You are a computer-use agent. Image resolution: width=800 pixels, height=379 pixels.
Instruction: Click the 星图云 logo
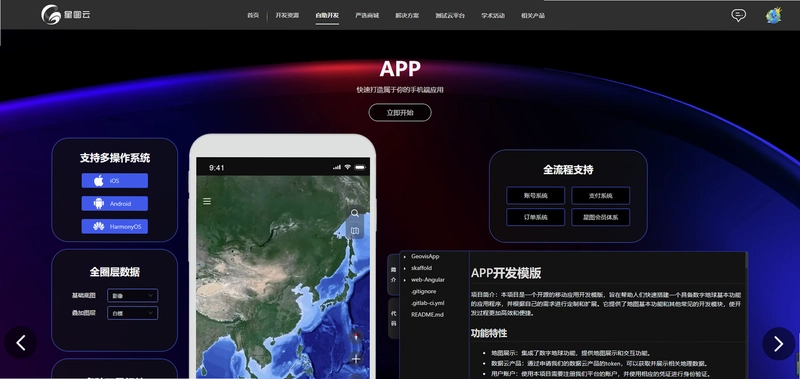tap(66, 14)
